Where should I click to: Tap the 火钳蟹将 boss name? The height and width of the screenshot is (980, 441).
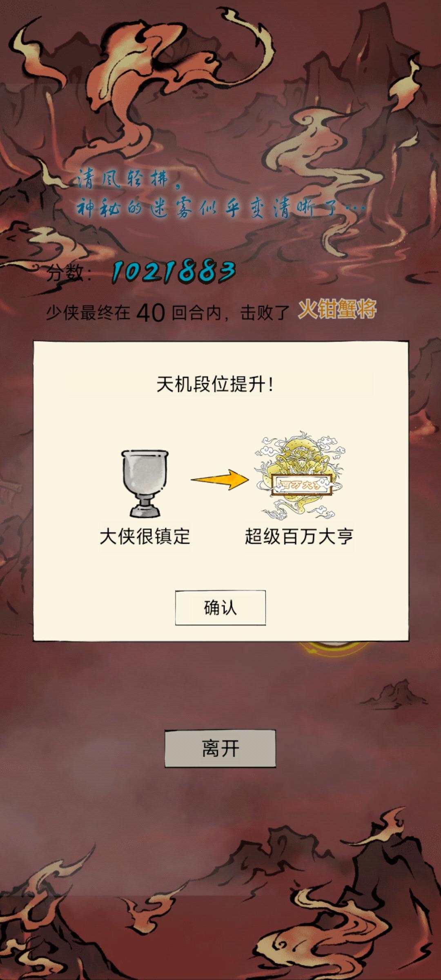coord(337,309)
